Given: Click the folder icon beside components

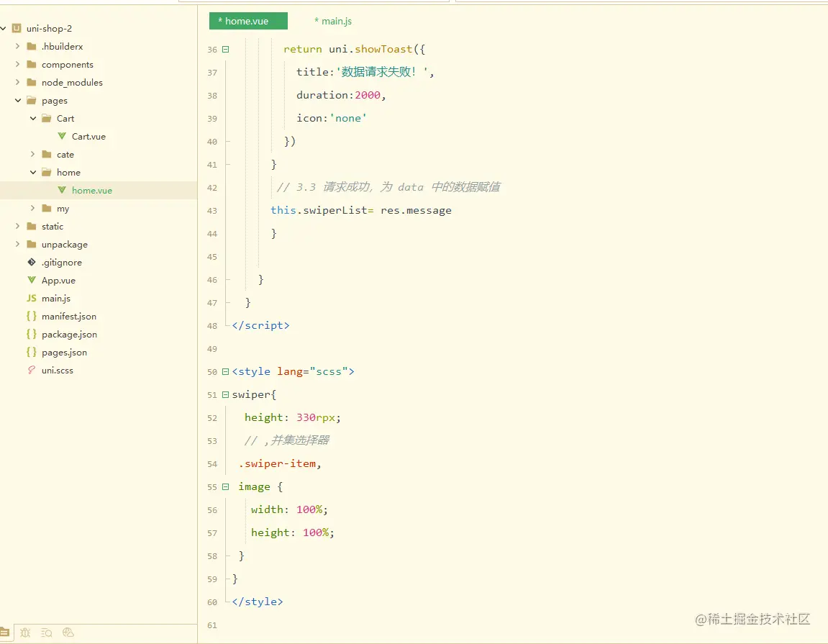Looking at the screenshot, I should (x=32, y=65).
